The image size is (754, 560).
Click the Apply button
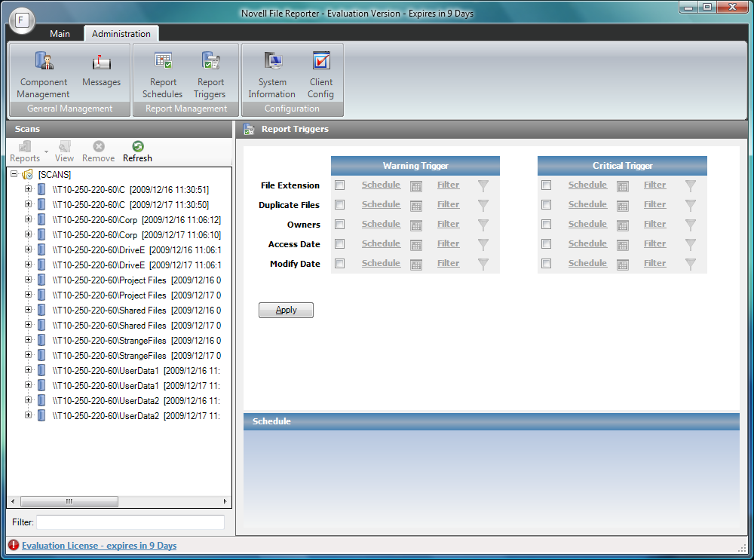click(x=286, y=310)
